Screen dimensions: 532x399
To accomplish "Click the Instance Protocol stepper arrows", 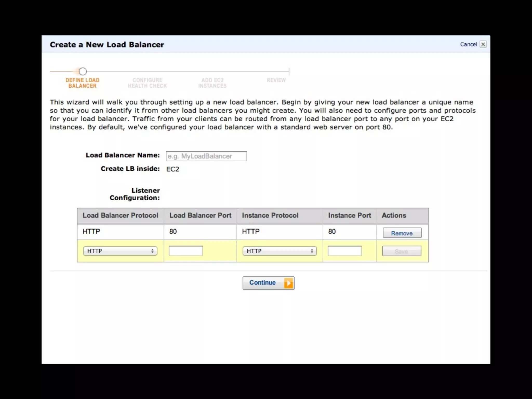I will [x=312, y=251].
